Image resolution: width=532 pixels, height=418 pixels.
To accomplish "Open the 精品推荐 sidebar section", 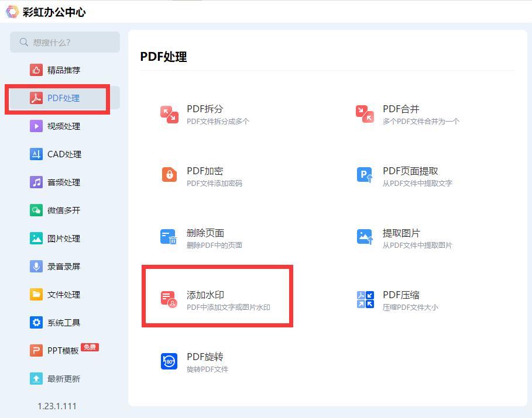I will tap(64, 70).
